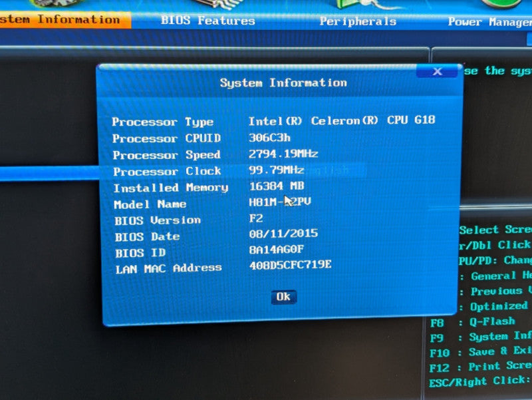Click the LAN MAC Address label

pos(168,269)
